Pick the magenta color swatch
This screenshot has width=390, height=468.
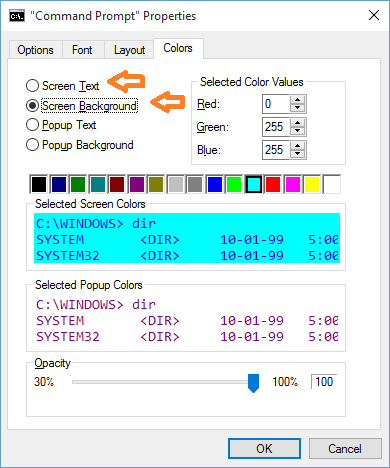(x=293, y=184)
